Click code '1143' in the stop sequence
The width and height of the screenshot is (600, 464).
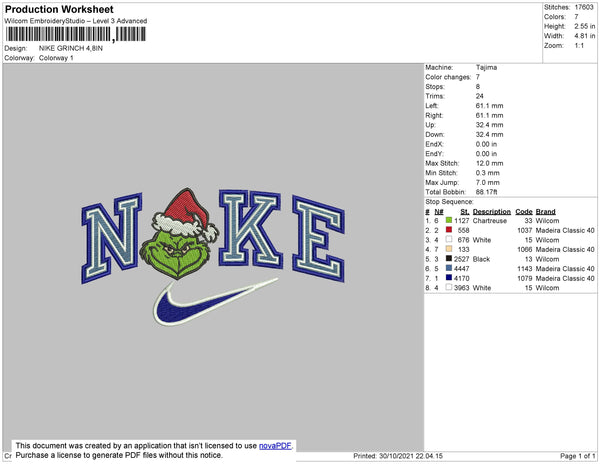click(525, 269)
